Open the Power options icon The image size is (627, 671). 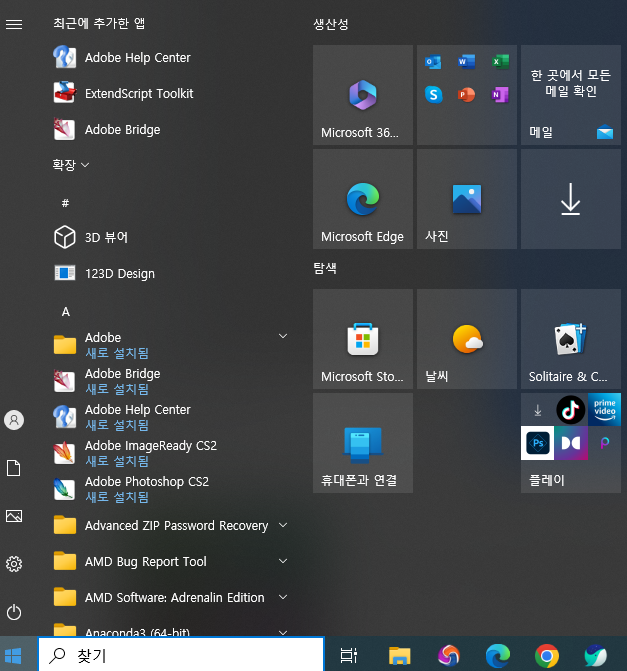pyautogui.click(x=14, y=612)
